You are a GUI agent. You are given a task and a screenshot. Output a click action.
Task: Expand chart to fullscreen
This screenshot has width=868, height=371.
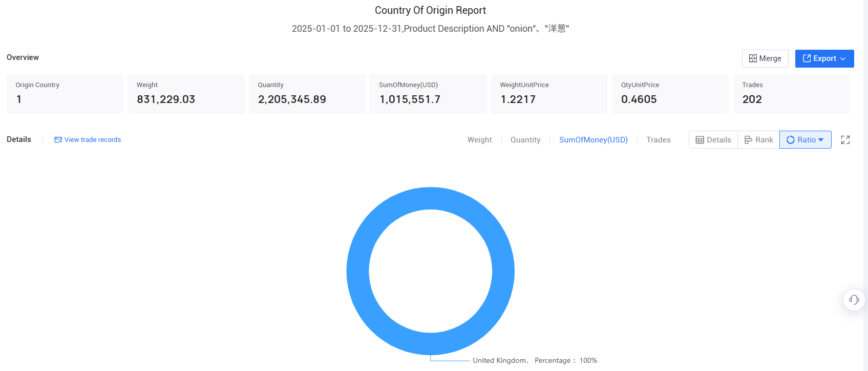tap(845, 140)
